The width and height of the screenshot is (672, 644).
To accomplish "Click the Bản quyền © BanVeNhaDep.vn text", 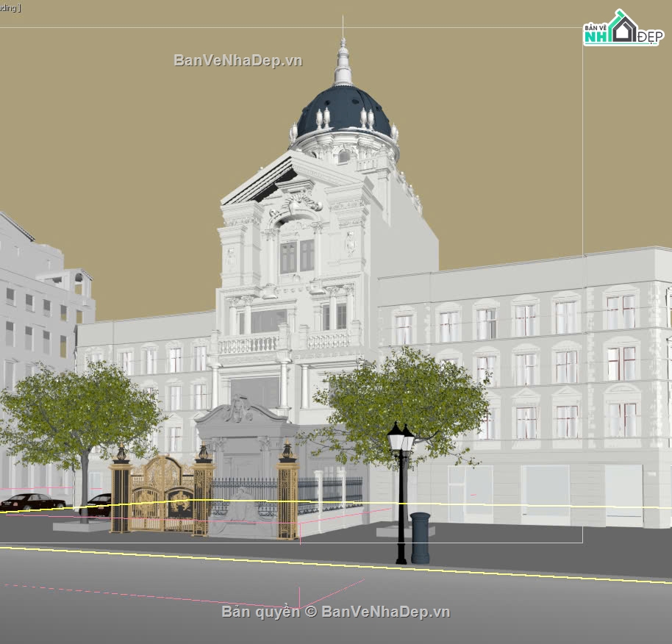I will click(x=335, y=611).
